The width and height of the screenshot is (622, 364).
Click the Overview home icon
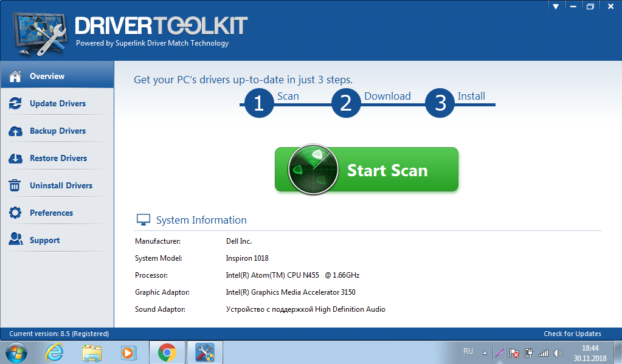pyautogui.click(x=15, y=76)
